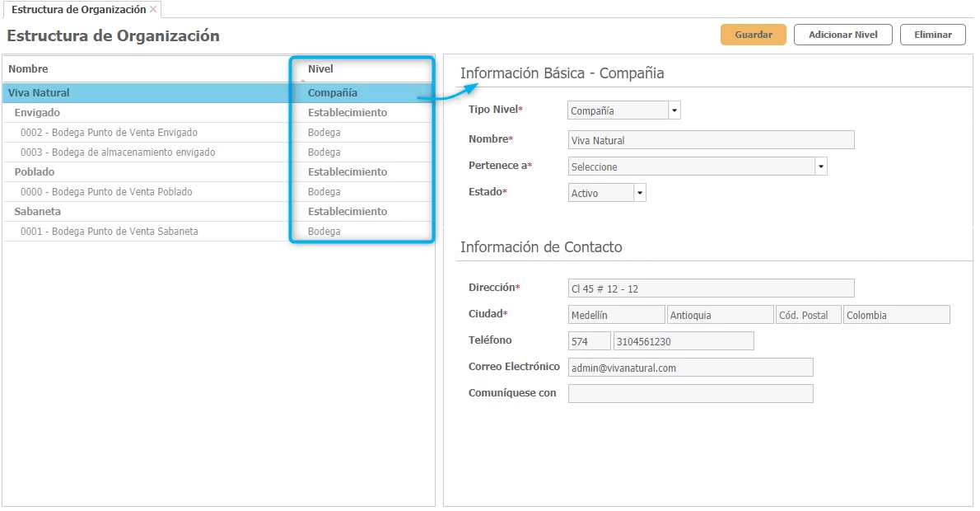The width and height of the screenshot is (980, 511).
Task: Close the Estructura de Organización tab
Action: pos(153,9)
